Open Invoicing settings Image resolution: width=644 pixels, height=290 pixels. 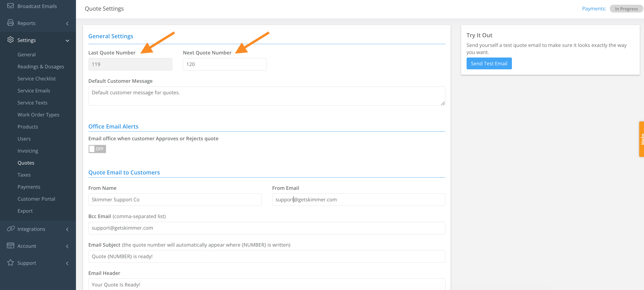click(x=28, y=151)
